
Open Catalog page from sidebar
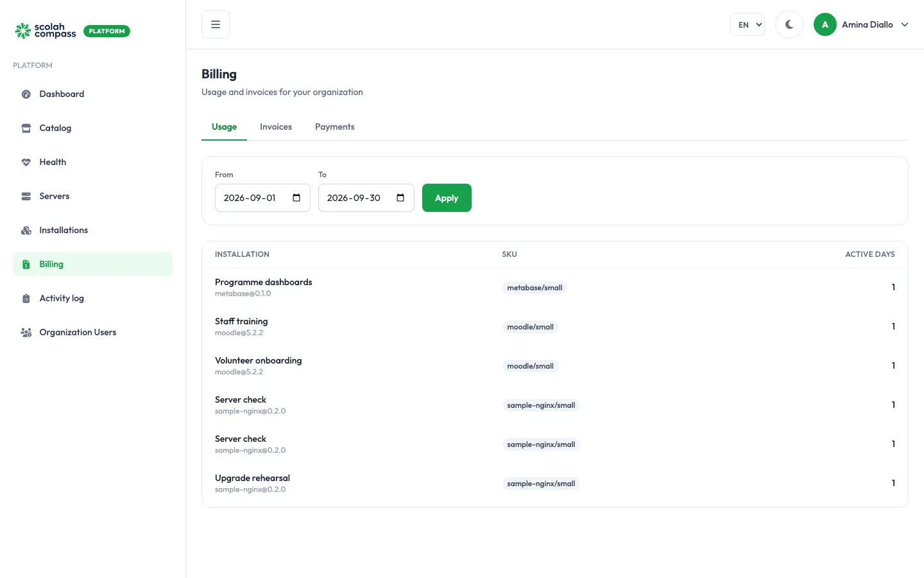point(92,128)
